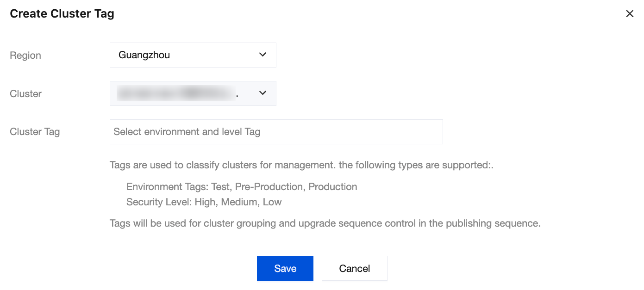Click the word Production in the help text
Image resolution: width=644 pixels, height=290 pixels.
pos(333,187)
